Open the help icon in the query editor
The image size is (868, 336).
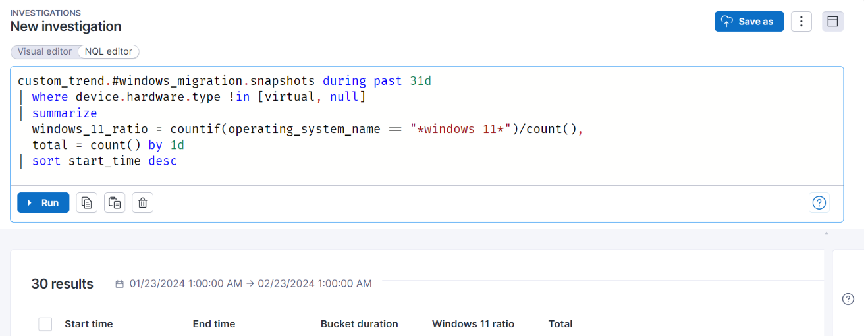819,203
